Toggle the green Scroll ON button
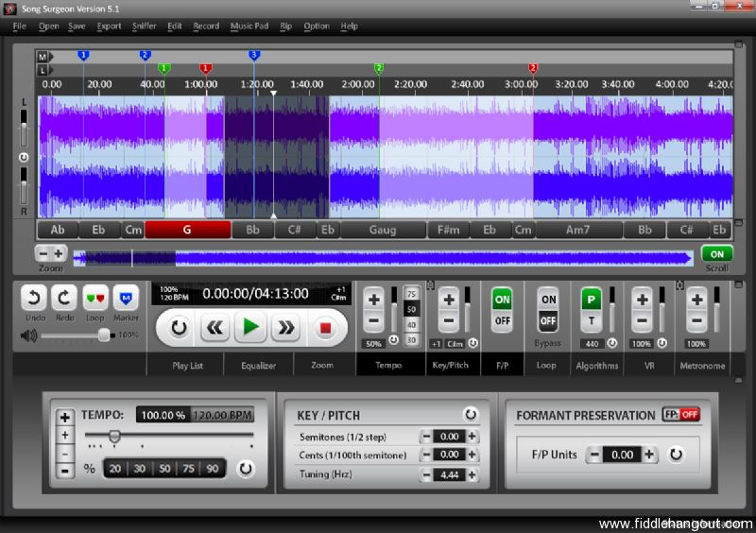Image resolution: width=756 pixels, height=533 pixels. 716,254
